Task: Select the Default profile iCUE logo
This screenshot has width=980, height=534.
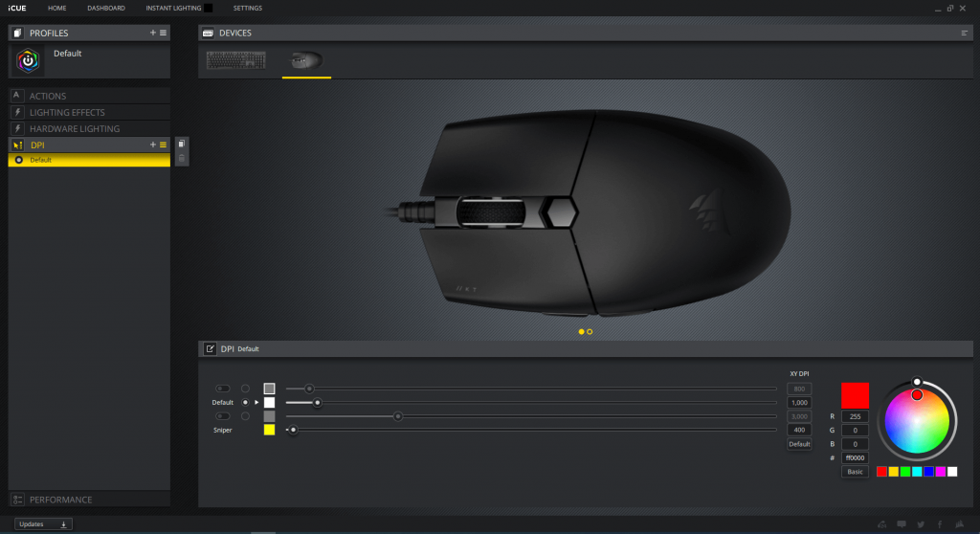Action: [28, 60]
